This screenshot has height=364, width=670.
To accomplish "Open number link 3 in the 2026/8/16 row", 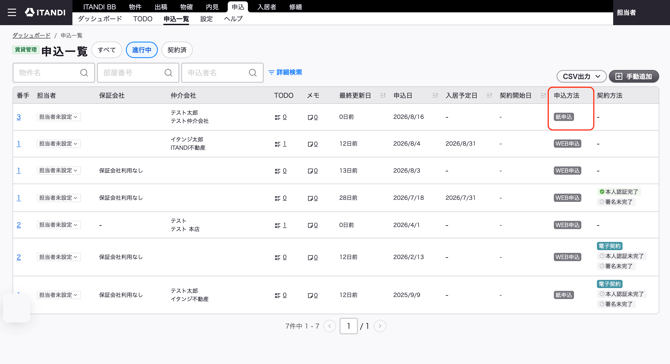I will point(18,117).
